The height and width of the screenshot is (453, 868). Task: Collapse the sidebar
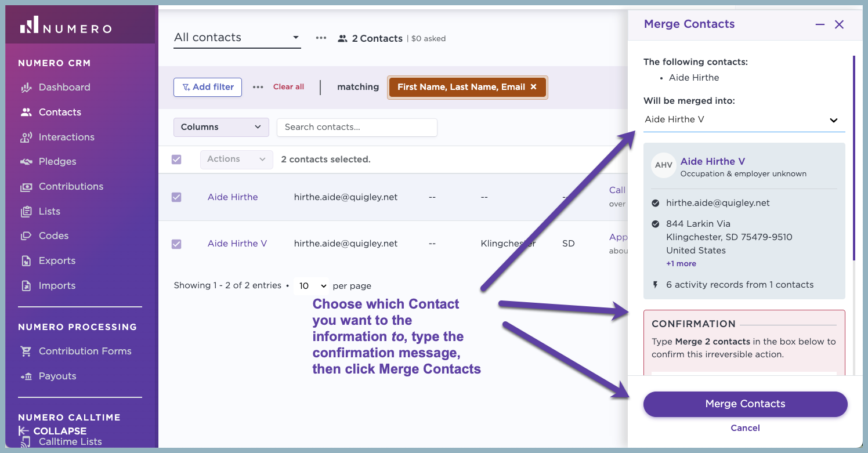pyautogui.click(x=52, y=431)
